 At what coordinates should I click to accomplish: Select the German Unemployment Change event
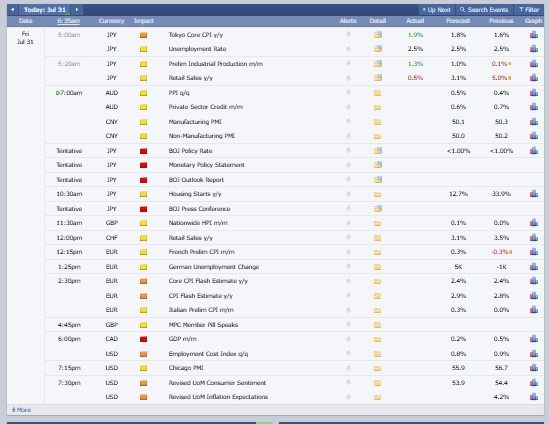click(214, 267)
